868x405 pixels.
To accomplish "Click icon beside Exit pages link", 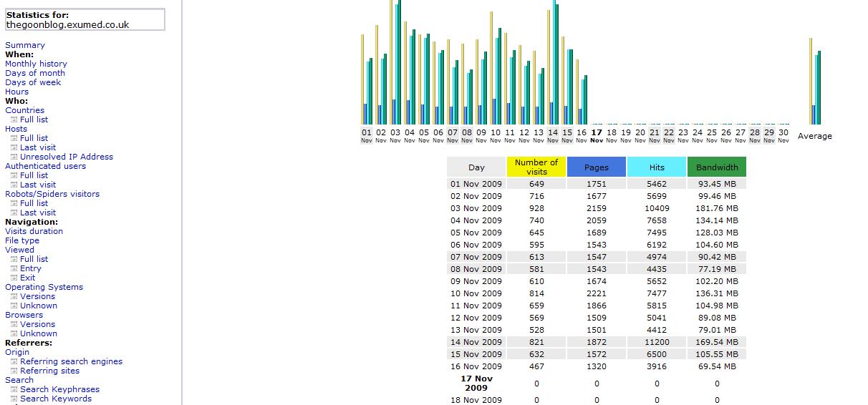I will (14, 278).
